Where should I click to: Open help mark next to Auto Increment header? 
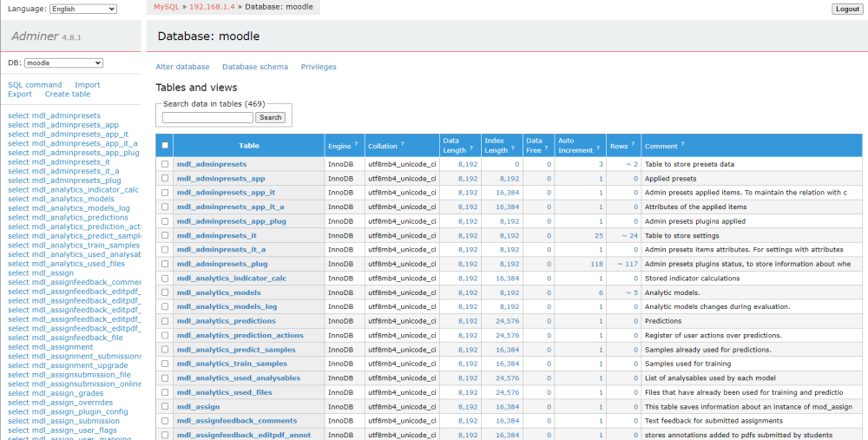click(597, 148)
